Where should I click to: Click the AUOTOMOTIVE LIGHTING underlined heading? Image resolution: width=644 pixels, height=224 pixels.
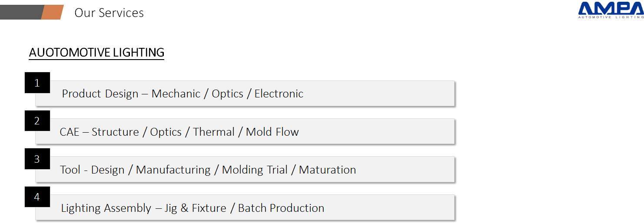(96, 53)
